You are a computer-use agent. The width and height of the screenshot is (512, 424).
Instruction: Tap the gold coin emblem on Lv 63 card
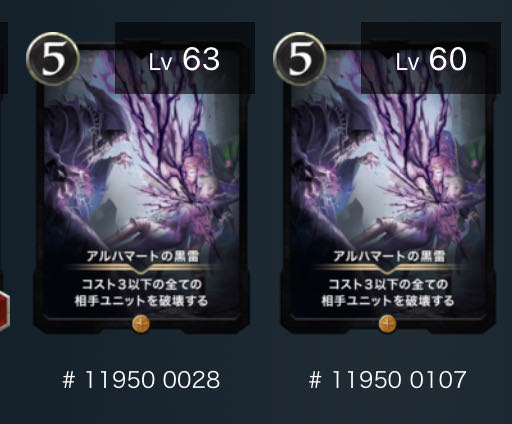tap(141, 324)
